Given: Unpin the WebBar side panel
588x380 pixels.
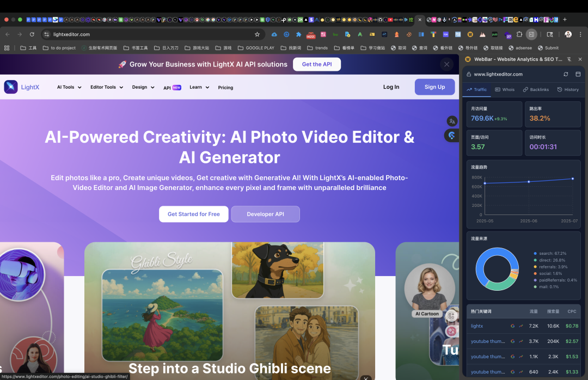Looking at the screenshot, I should tap(569, 59).
